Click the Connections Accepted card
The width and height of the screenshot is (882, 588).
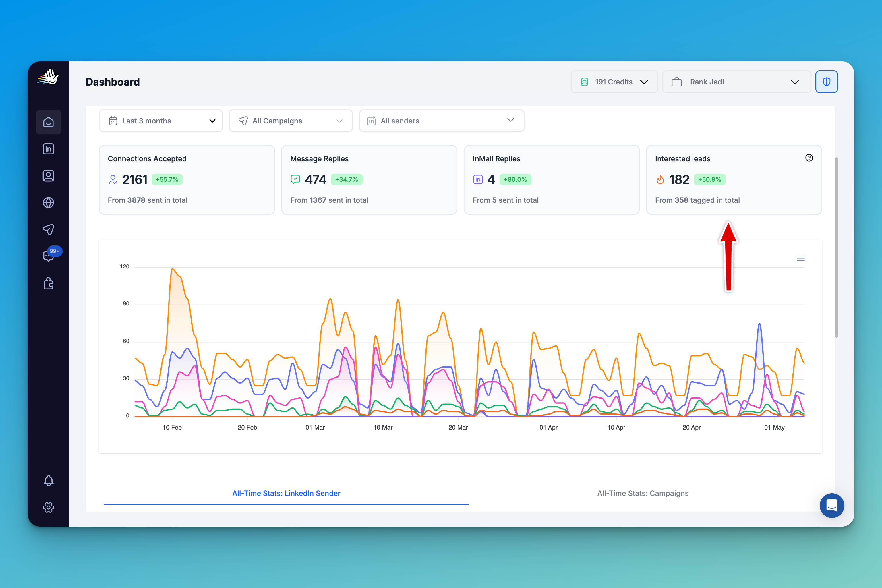point(187,180)
